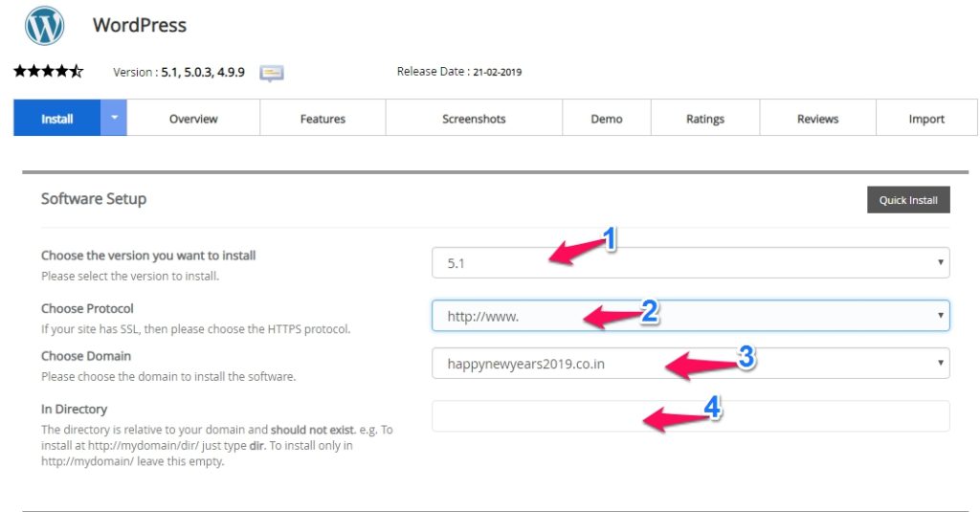View the Ratings tab
The height and width of the screenshot is (512, 980).
[x=705, y=118]
